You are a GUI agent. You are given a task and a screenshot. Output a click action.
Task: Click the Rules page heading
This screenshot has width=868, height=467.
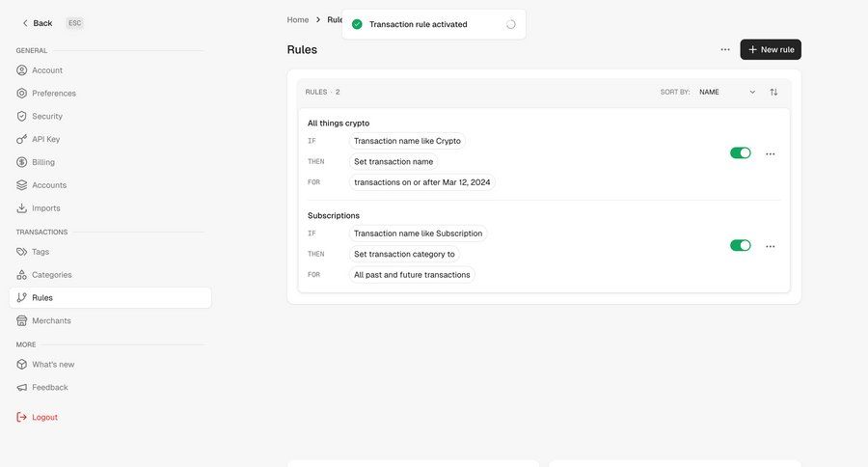point(302,50)
